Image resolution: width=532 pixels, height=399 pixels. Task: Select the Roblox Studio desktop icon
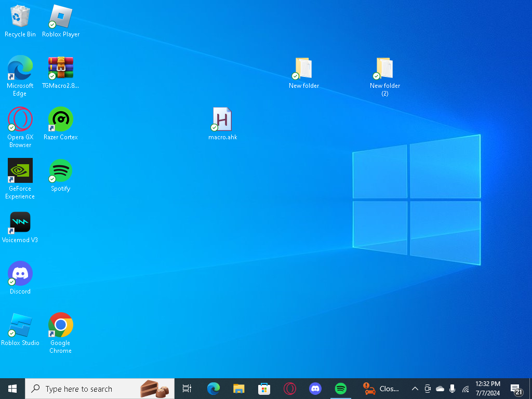point(20,325)
